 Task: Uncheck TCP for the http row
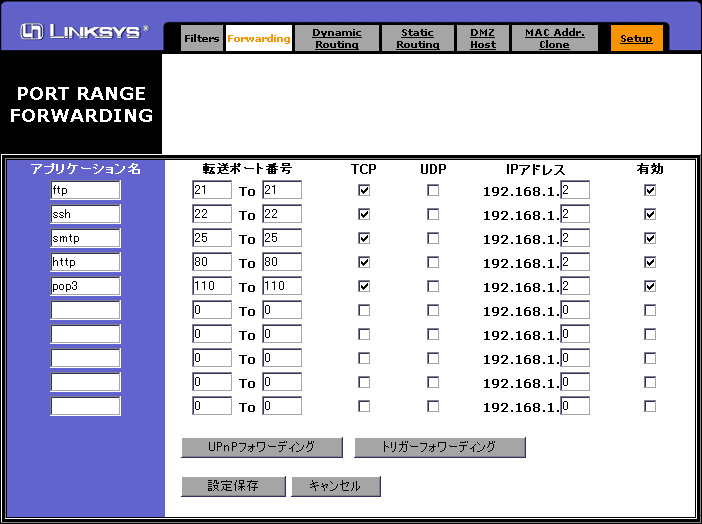click(x=364, y=262)
